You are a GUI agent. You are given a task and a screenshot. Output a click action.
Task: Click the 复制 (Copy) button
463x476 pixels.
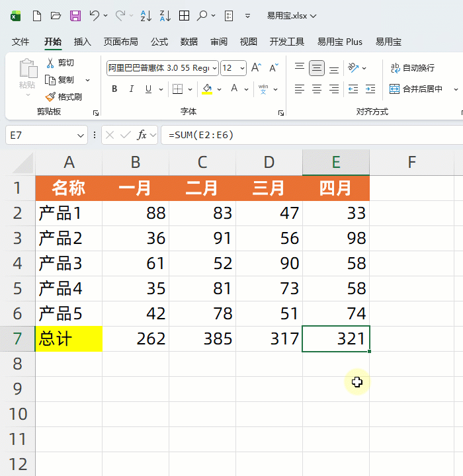60,80
